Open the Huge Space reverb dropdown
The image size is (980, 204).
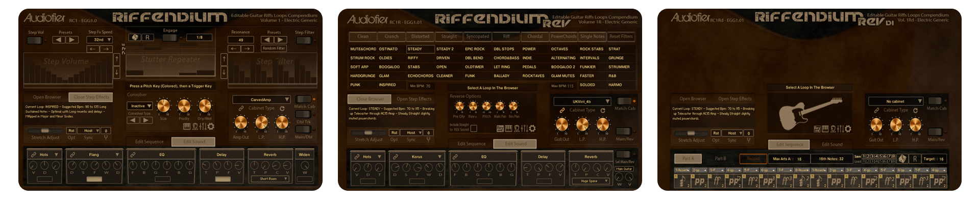pos(591,181)
